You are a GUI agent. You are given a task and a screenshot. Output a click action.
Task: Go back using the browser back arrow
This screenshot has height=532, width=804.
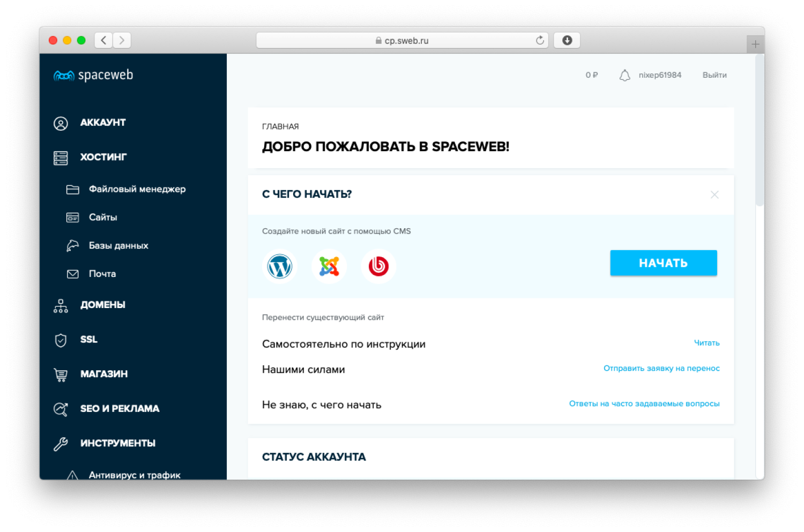point(103,40)
